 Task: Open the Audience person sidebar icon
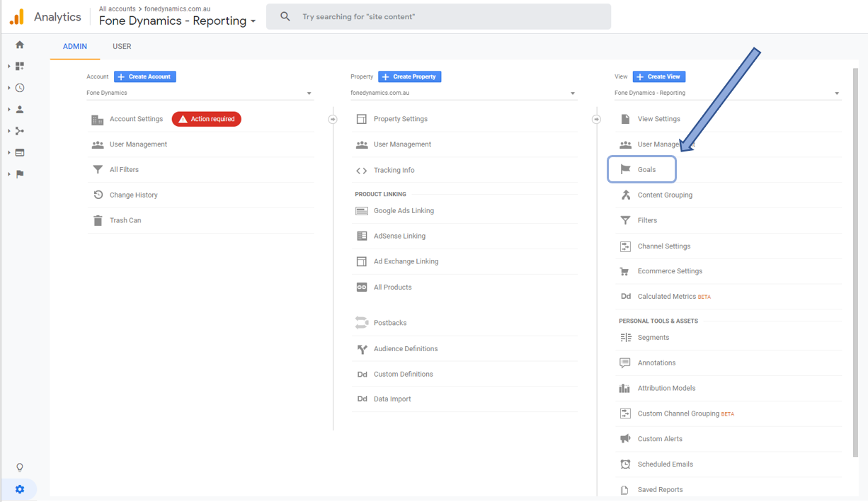pos(20,109)
